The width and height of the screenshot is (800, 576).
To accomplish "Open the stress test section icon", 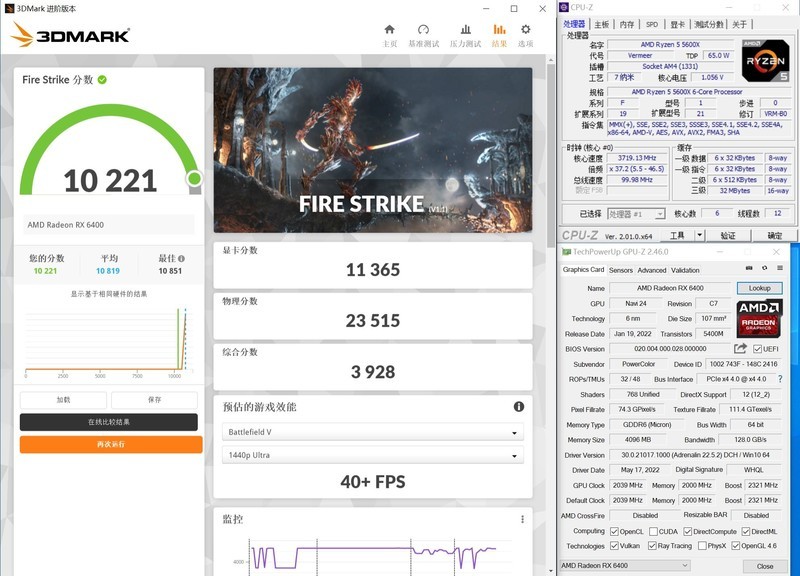I will (x=468, y=33).
